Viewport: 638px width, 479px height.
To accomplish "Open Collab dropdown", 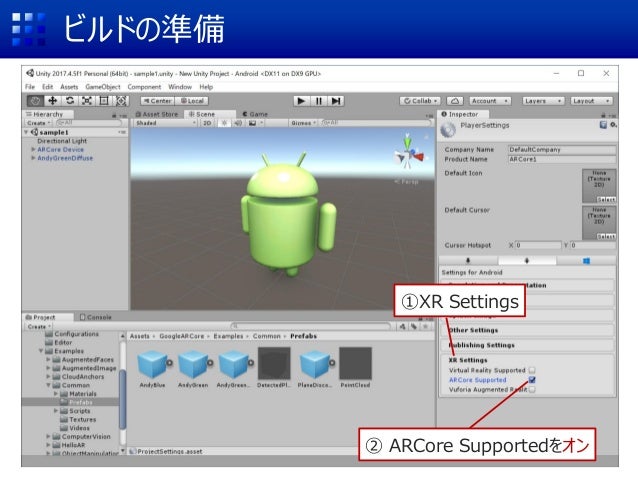I will pyautogui.click(x=420, y=101).
